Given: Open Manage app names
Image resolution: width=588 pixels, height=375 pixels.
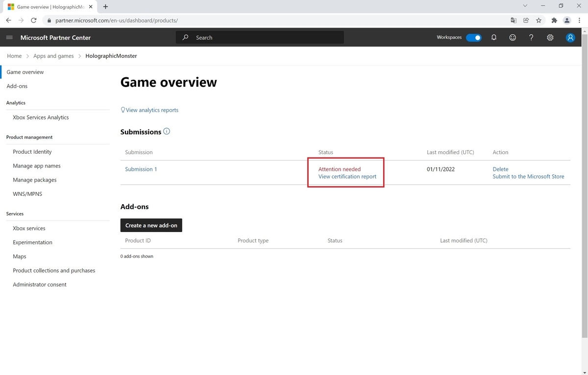Looking at the screenshot, I should coord(37,166).
